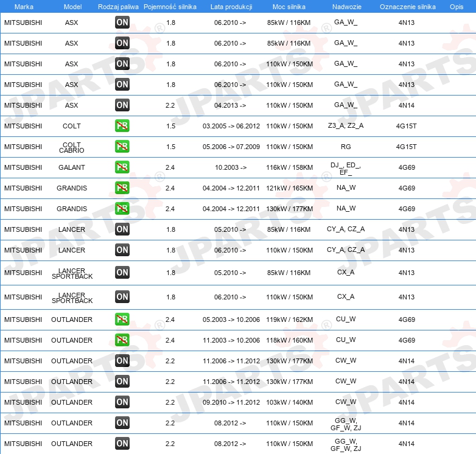Click PB icon in GRANDIS 130kW / 177KM row
476x454 pixels.
(122, 208)
